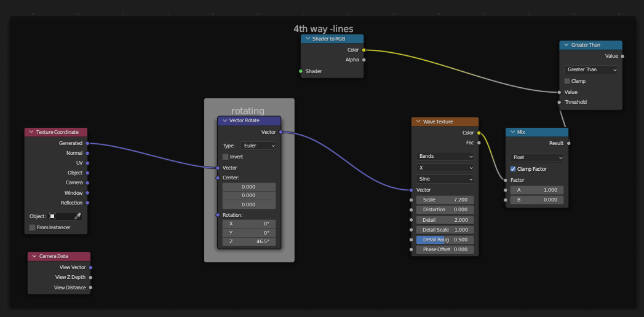Open the Euler rotation type dropdown
Screen dimensions: 644x317
point(257,146)
